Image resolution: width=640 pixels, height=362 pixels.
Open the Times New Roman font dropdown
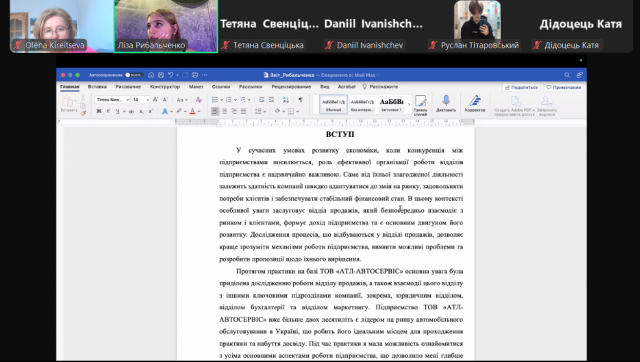click(112, 100)
